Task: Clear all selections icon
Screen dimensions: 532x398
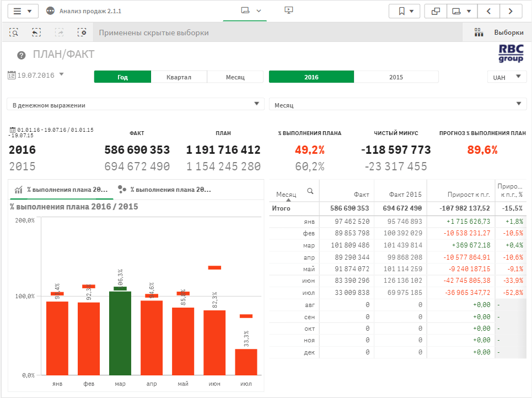Action: 82,33
